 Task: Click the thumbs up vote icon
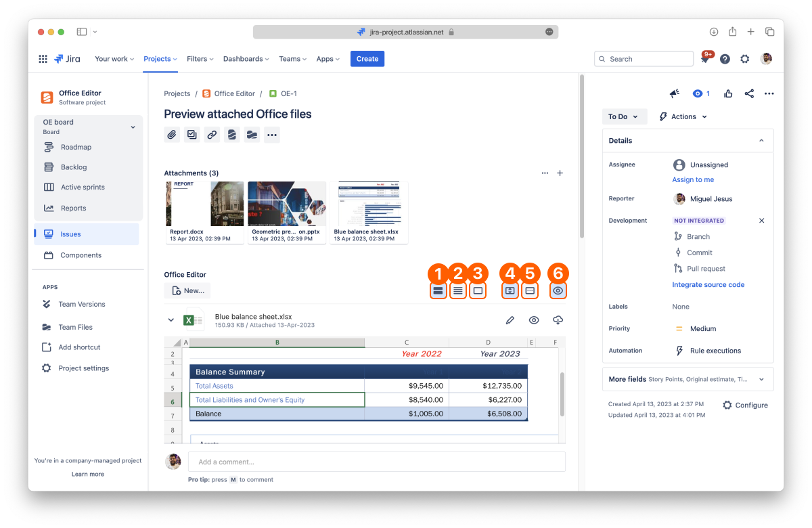[728, 93]
